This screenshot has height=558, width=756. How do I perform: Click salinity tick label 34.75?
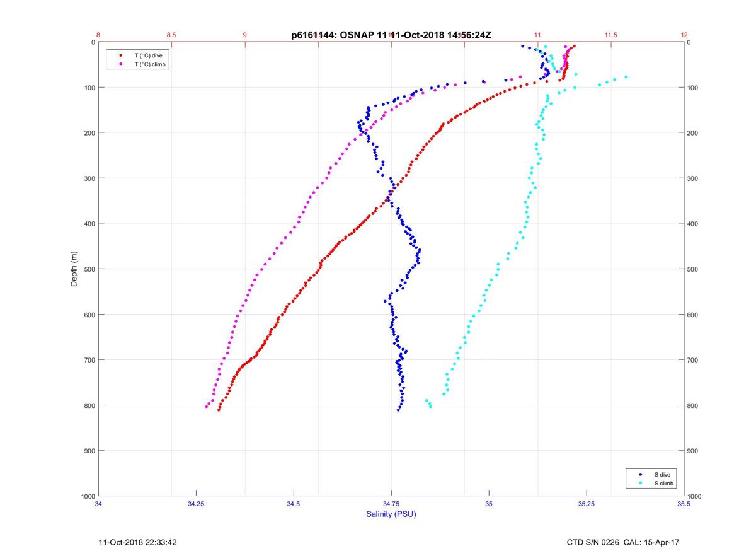coord(391,504)
